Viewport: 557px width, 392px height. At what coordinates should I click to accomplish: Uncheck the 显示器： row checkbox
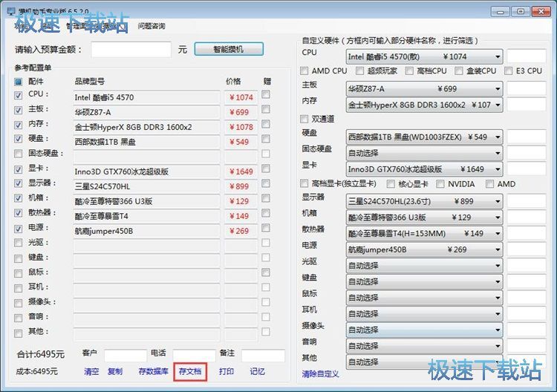point(18,183)
